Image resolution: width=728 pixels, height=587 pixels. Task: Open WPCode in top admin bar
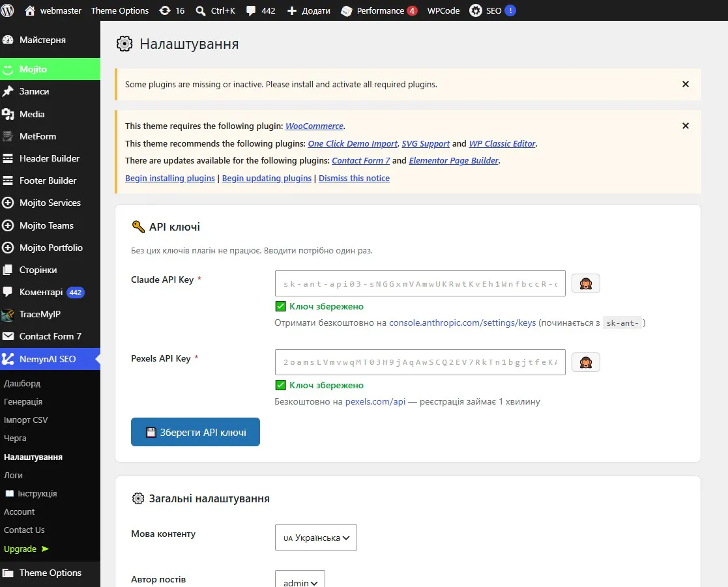tap(443, 10)
